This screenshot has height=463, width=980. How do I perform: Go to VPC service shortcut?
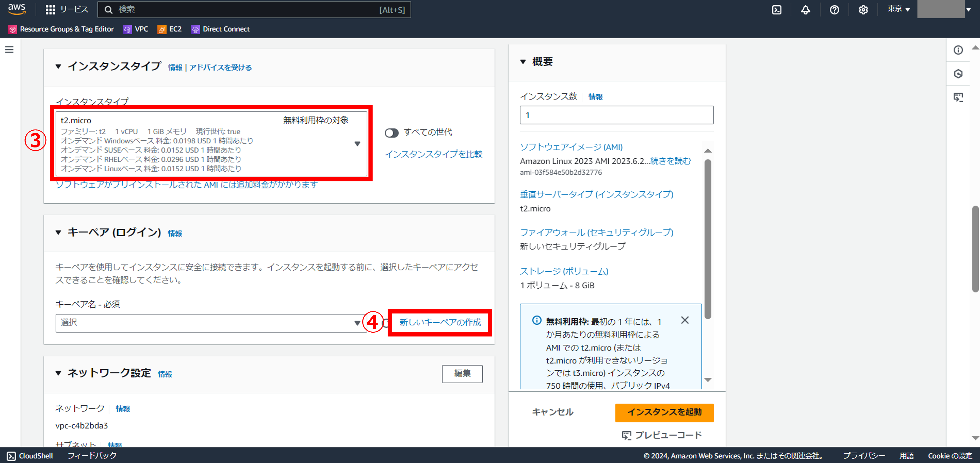135,29
